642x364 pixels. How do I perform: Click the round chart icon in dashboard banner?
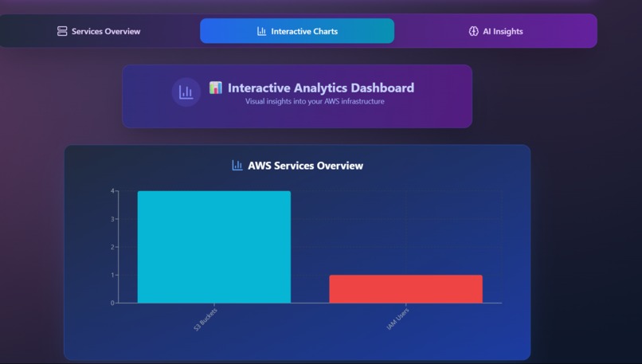click(186, 92)
